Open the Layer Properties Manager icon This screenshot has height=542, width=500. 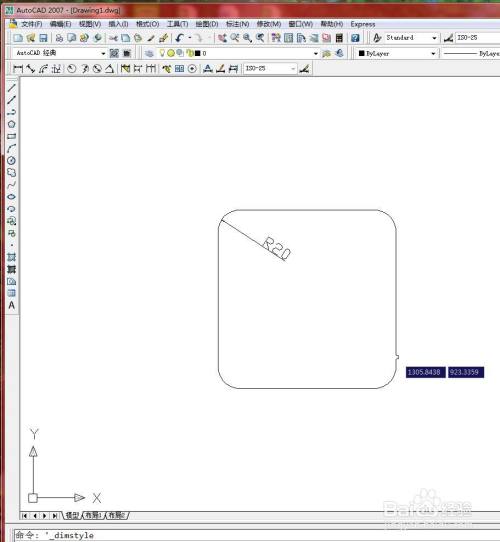pos(149,54)
